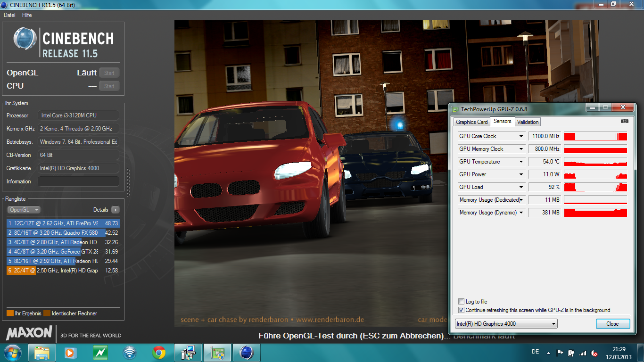This screenshot has height=362, width=644.
Task: Switch to the Validation tab
Action: point(528,122)
